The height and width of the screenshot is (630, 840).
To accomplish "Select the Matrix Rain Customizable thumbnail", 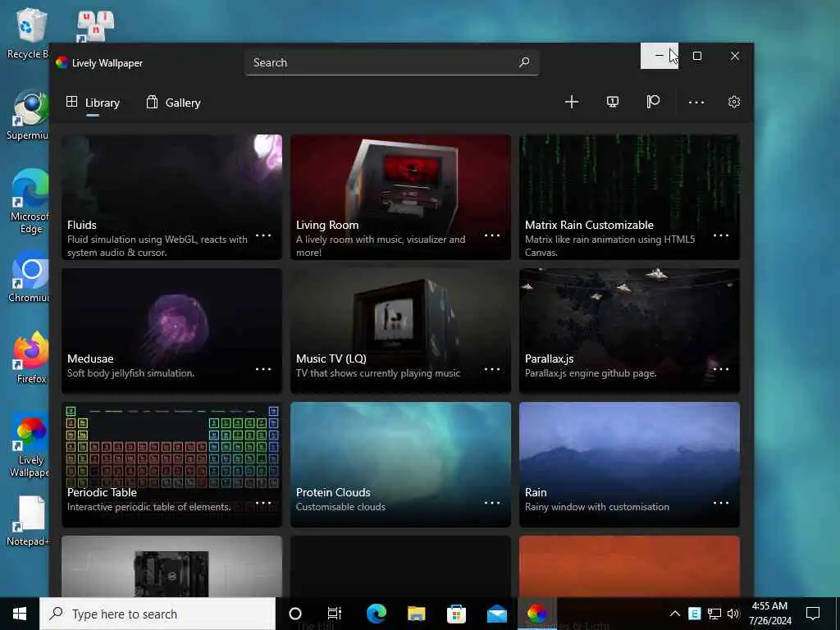I will (629, 197).
